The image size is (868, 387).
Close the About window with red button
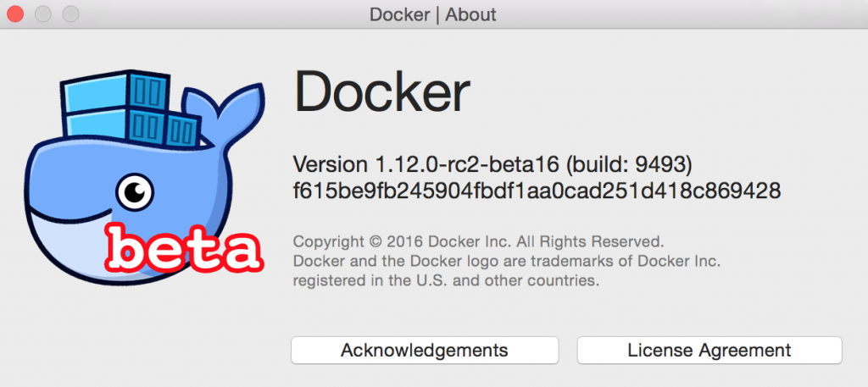pos(15,14)
